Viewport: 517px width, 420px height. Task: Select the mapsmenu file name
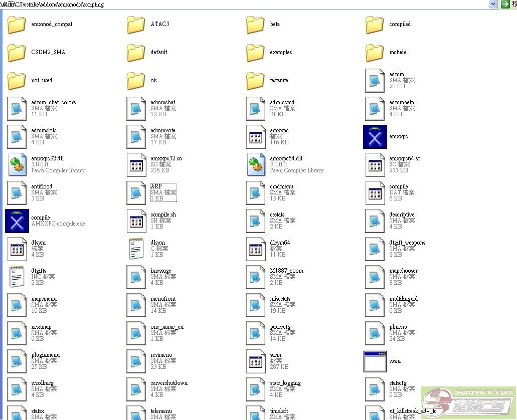coord(44,299)
